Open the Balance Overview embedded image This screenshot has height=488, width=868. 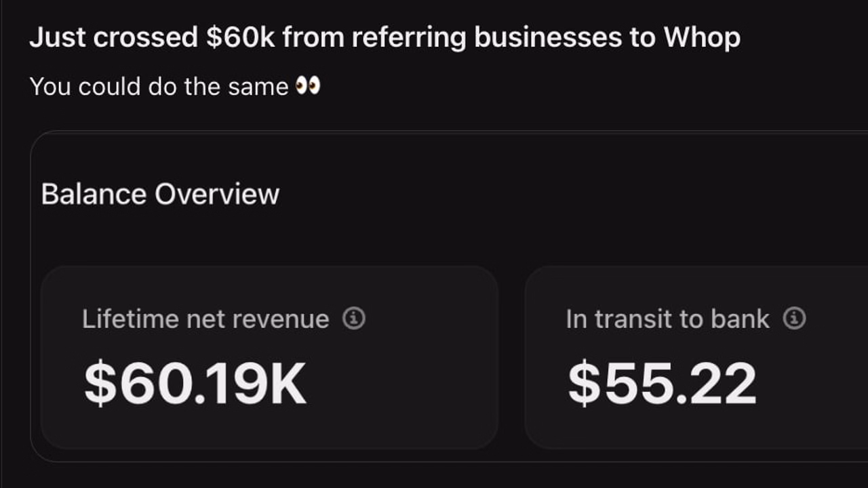449,296
